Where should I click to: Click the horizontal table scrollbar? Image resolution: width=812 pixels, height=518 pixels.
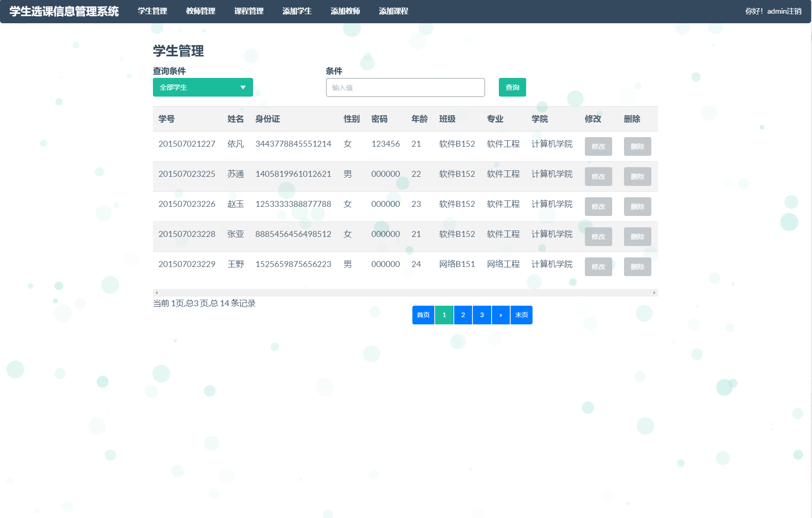pos(405,292)
